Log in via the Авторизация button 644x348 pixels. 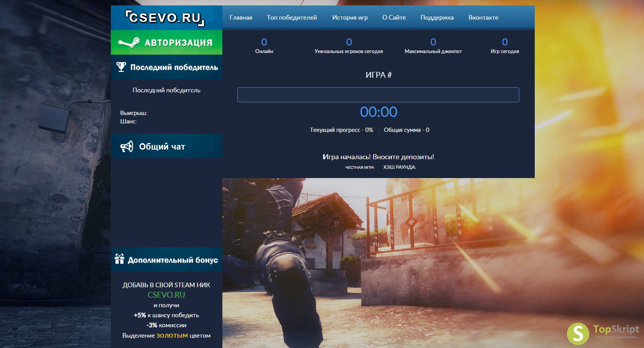tap(167, 42)
